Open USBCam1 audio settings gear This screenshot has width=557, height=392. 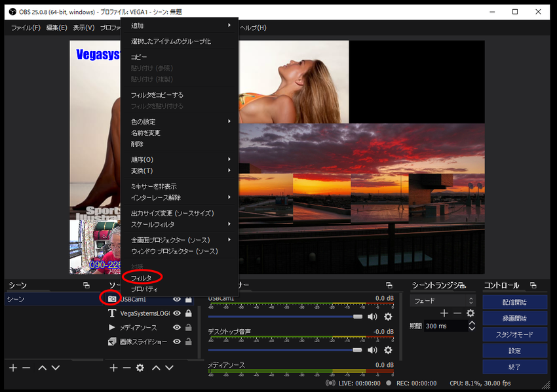389,317
